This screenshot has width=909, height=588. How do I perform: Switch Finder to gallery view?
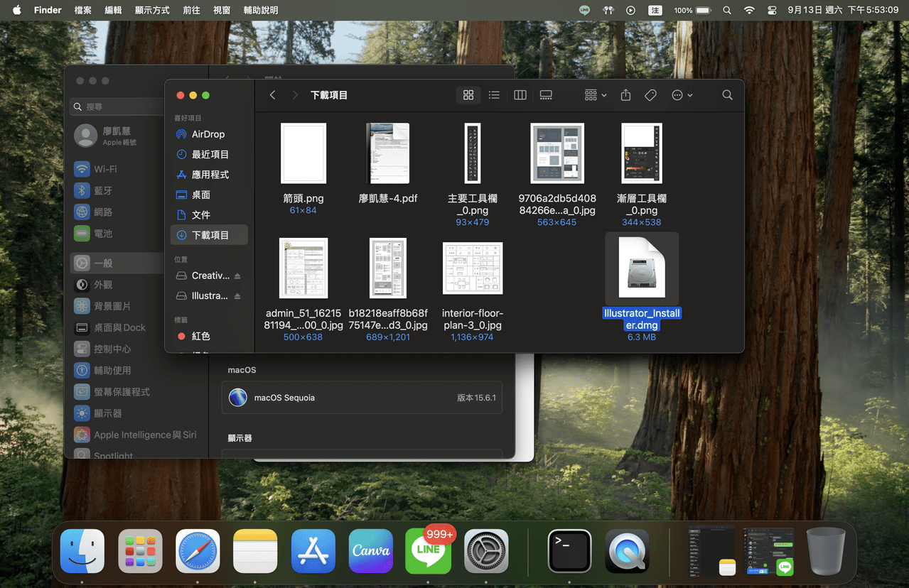[x=546, y=95]
